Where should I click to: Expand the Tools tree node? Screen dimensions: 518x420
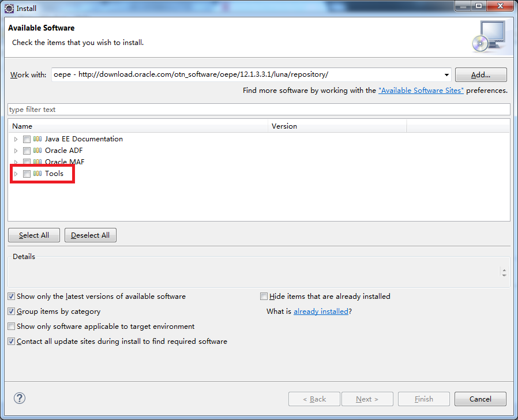16,174
